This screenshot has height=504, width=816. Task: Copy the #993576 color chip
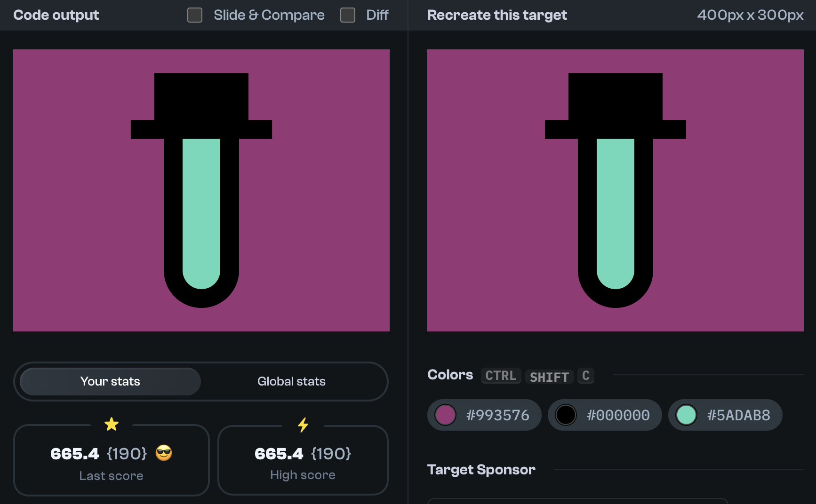pyautogui.click(x=484, y=415)
